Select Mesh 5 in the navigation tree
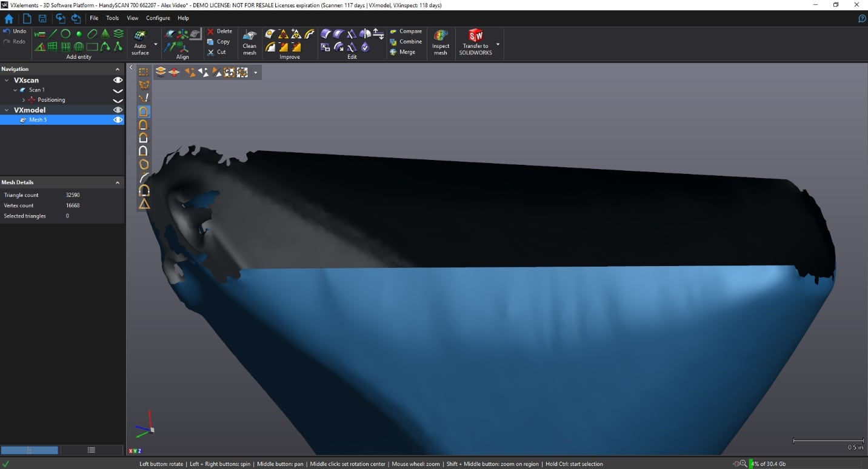This screenshot has height=469, width=868. pos(38,120)
